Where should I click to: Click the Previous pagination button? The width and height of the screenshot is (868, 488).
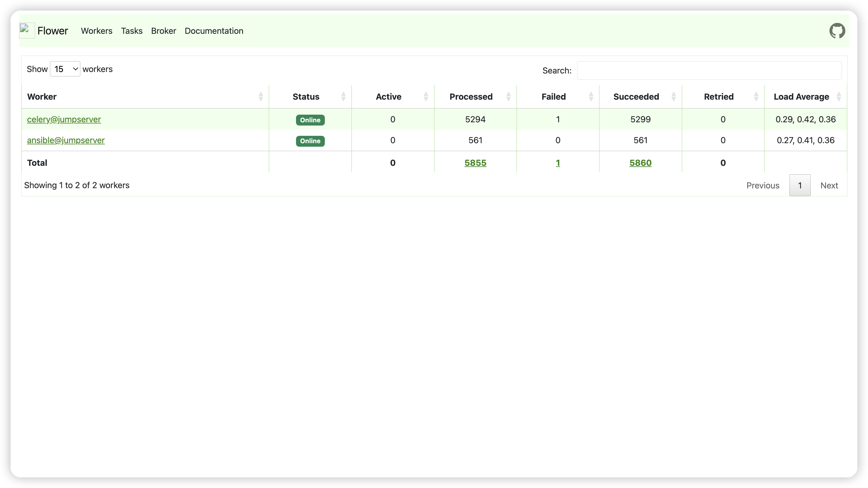click(x=763, y=185)
